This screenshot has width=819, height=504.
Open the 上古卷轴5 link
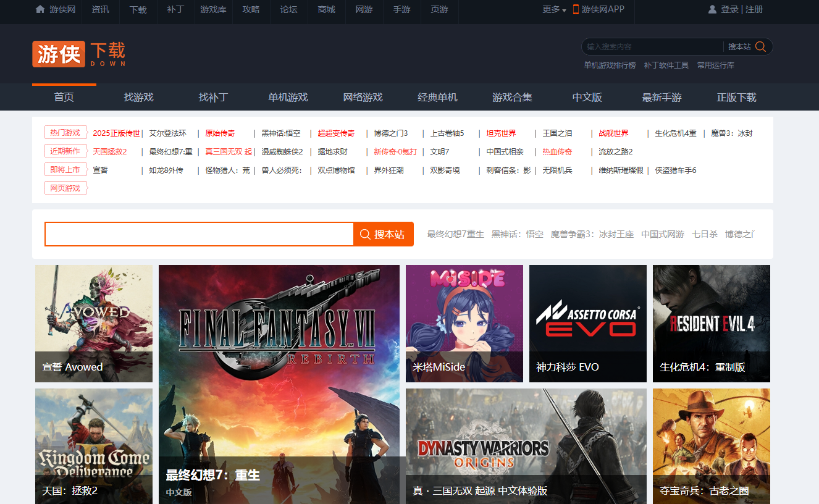click(x=447, y=133)
